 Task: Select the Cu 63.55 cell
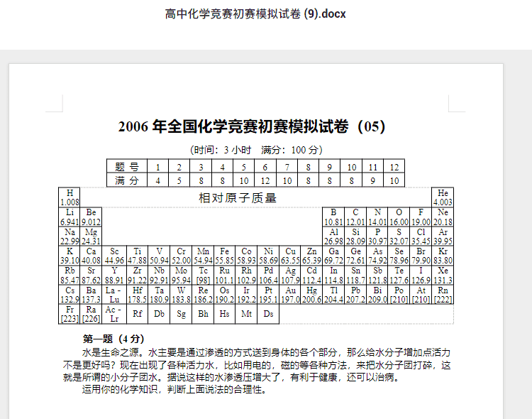tap(290, 256)
